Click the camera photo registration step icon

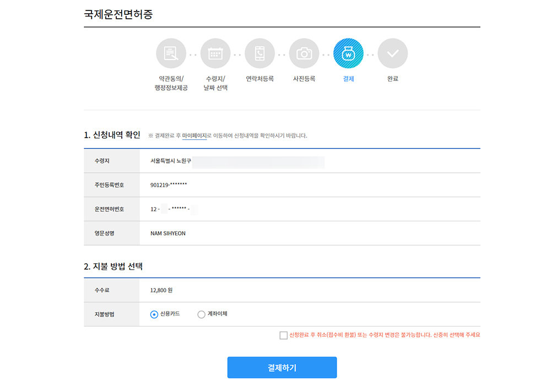(x=304, y=53)
